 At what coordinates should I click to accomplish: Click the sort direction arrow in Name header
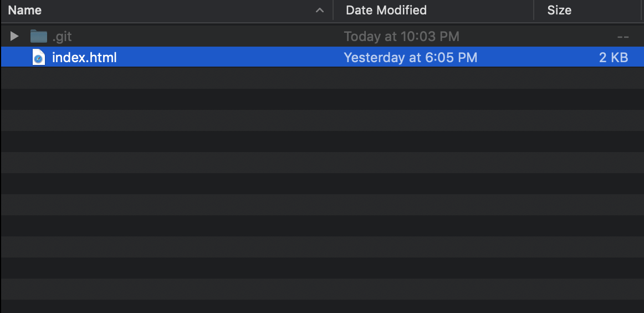click(x=320, y=11)
